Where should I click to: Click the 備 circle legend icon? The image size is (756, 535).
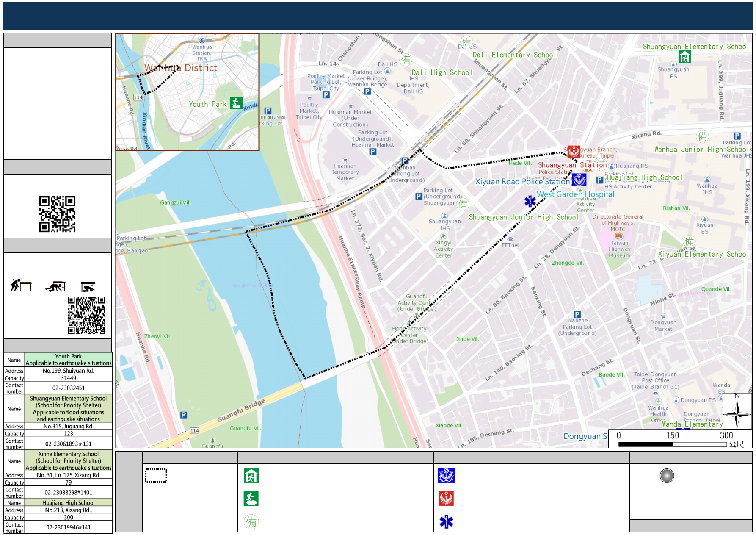tap(251, 521)
